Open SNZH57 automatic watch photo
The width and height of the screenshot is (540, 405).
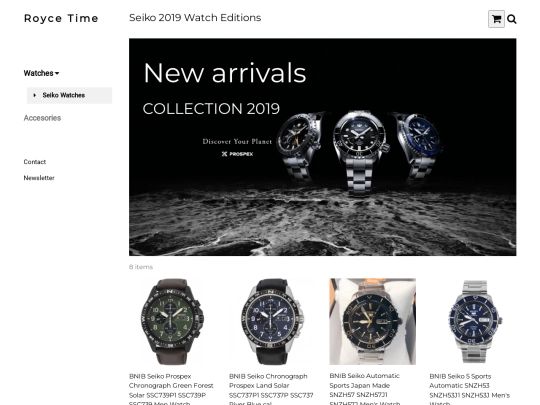[x=373, y=321]
